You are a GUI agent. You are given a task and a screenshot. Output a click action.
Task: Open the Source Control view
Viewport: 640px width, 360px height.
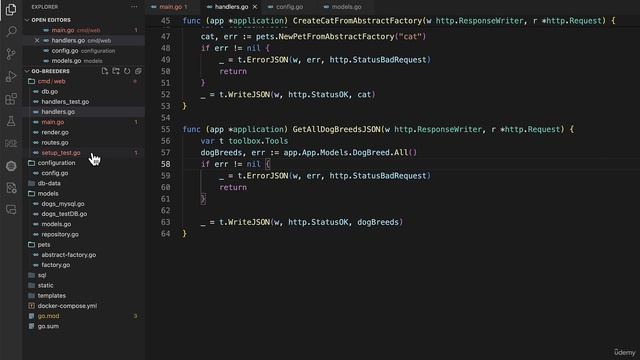pos(11,54)
